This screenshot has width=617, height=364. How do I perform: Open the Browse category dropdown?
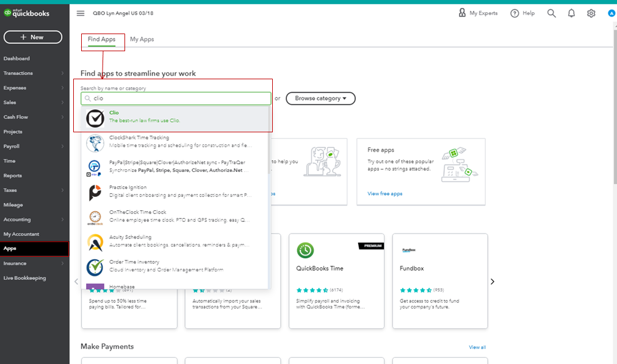coord(320,98)
